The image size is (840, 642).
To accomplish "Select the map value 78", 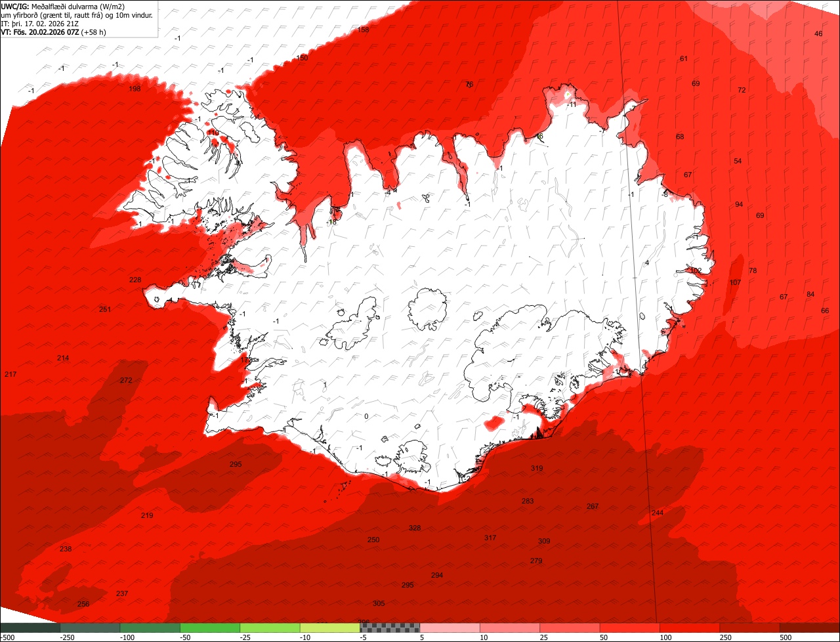I will (753, 270).
